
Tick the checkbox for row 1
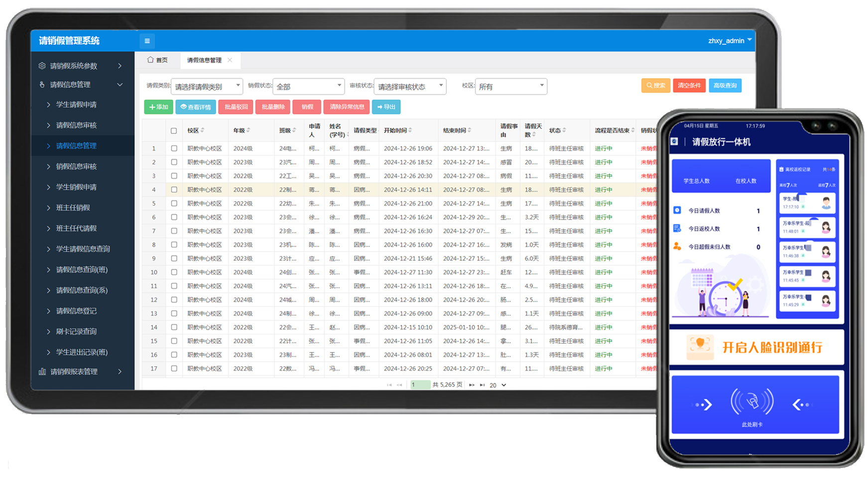click(x=174, y=148)
